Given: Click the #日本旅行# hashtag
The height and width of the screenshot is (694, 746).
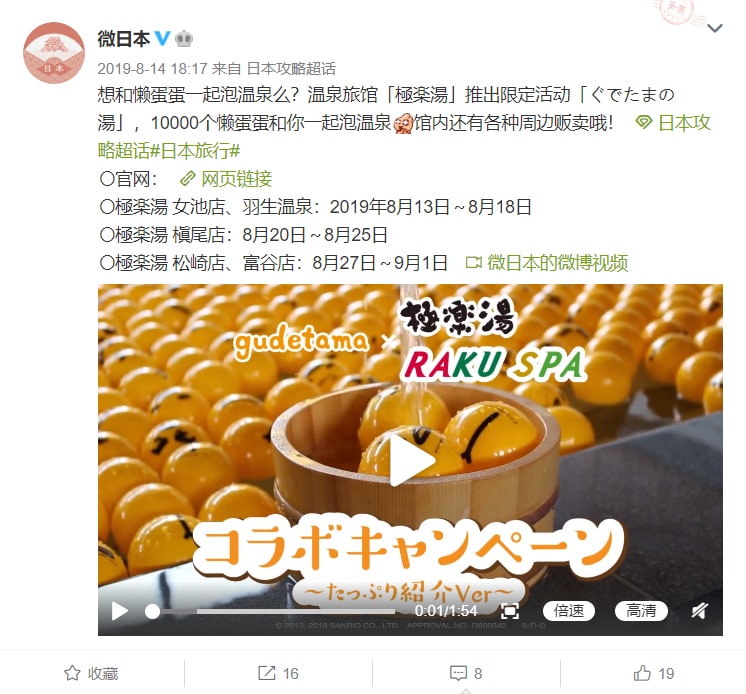Looking at the screenshot, I should coord(196,151).
